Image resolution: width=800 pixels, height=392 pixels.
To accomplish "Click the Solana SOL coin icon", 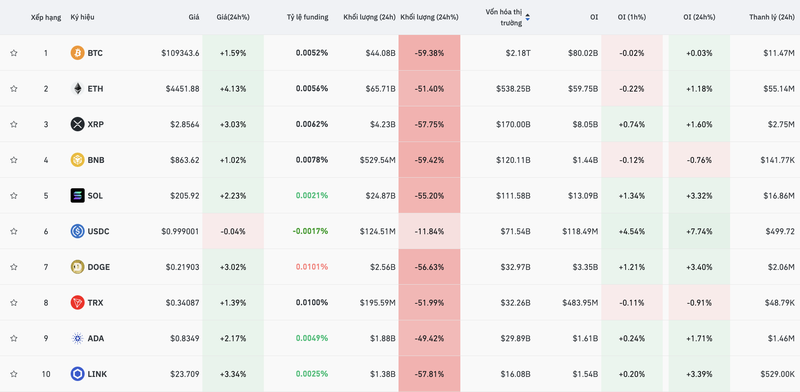I will click(x=78, y=195).
